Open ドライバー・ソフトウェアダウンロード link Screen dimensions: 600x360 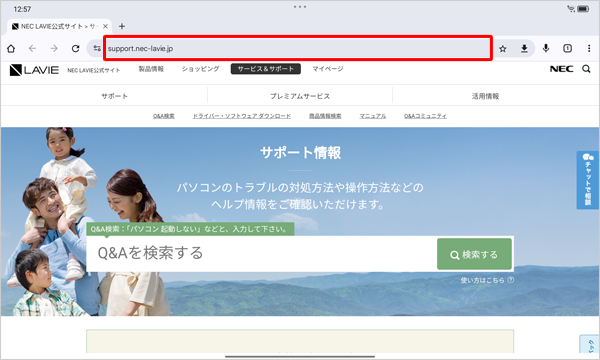click(242, 116)
